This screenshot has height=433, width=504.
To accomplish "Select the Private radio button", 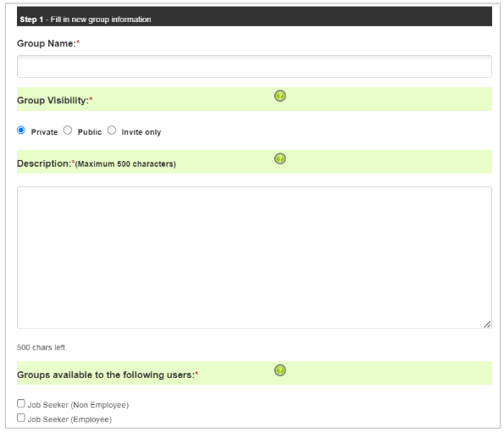I will [x=21, y=130].
